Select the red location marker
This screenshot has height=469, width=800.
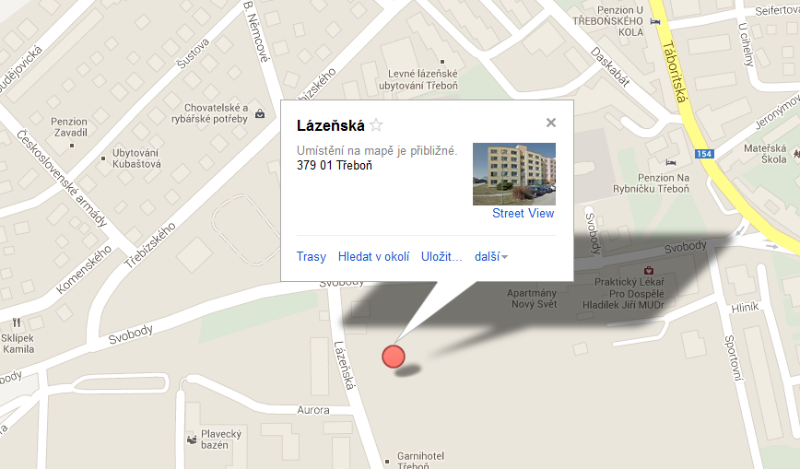click(x=393, y=356)
